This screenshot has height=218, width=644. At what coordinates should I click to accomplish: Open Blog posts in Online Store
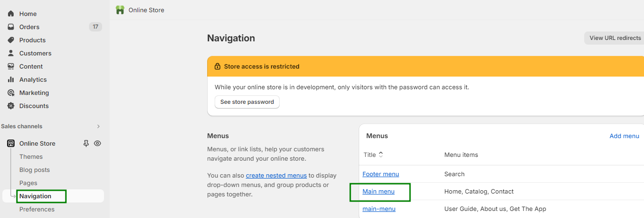34,170
